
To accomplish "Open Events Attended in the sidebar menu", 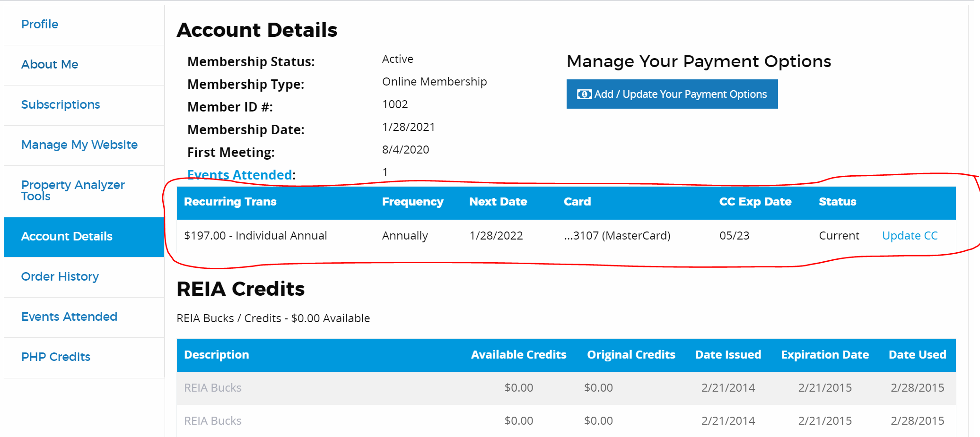I will (69, 317).
